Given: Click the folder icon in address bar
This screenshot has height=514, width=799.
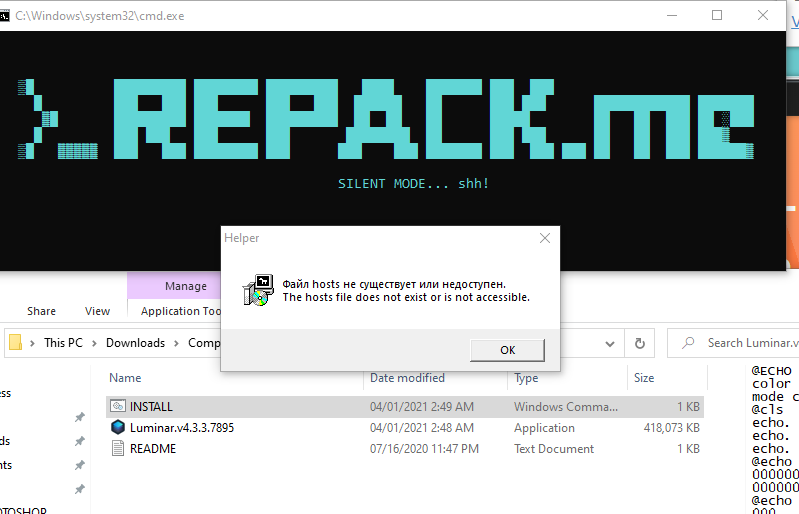Looking at the screenshot, I should click(15, 342).
